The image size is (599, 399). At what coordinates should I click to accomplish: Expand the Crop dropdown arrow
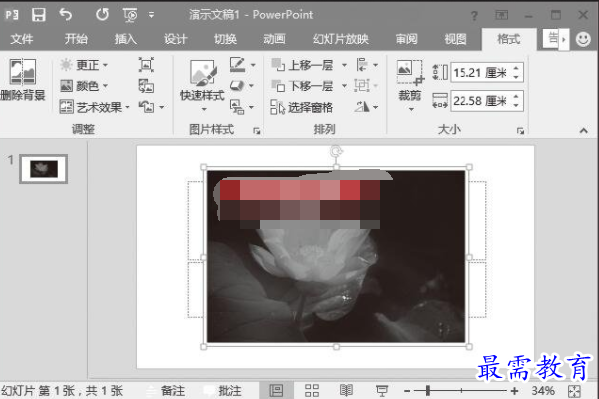(x=411, y=110)
